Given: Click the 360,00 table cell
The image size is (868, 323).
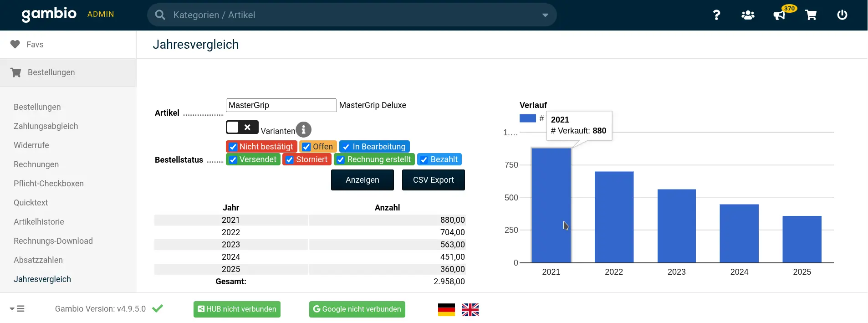Looking at the screenshot, I should click(388, 269).
